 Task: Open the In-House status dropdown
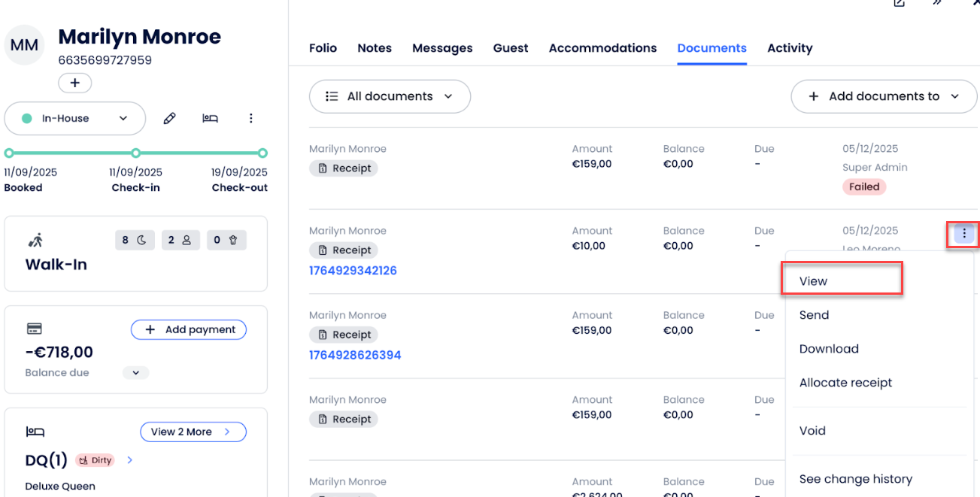point(74,119)
